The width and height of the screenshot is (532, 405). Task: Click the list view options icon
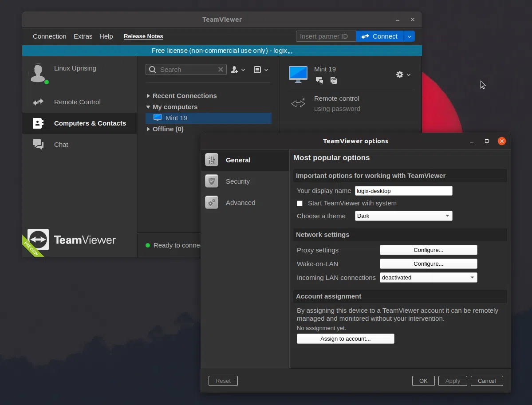coord(257,70)
